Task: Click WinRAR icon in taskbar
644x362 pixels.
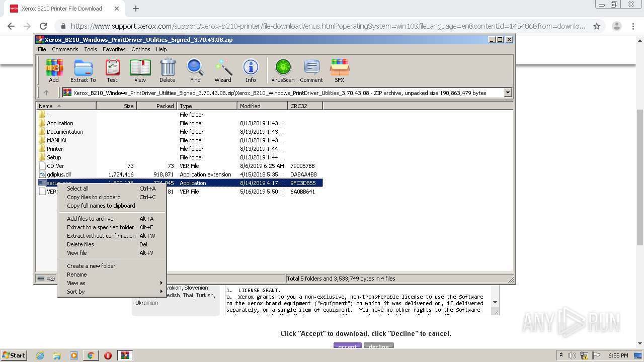Action: (125, 355)
